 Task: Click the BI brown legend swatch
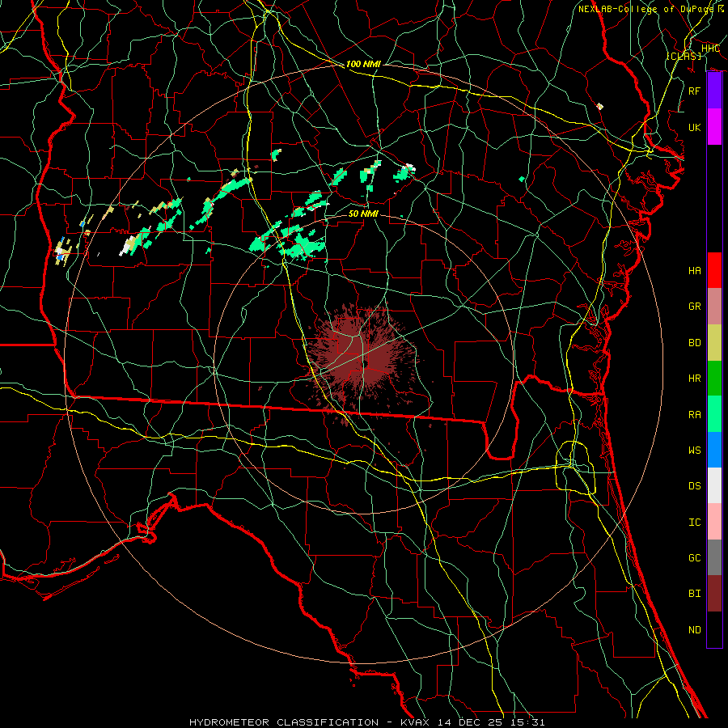point(714,594)
